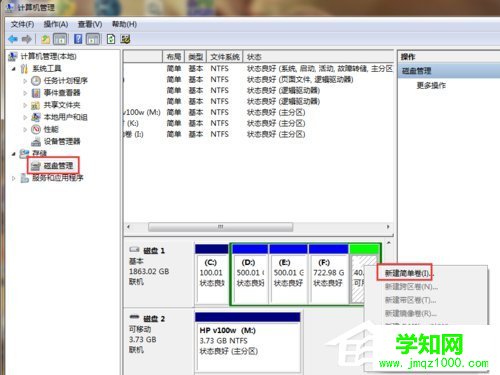Click the 事件查看器 icon

pyautogui.click(x=36, y=93)
